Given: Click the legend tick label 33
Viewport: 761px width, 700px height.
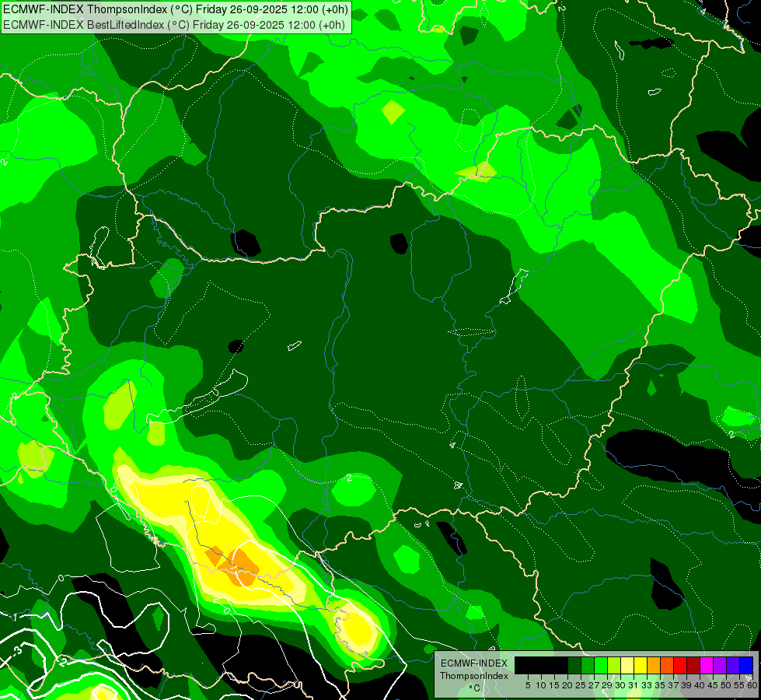Looking at the screenshot, I should point(647,685).
